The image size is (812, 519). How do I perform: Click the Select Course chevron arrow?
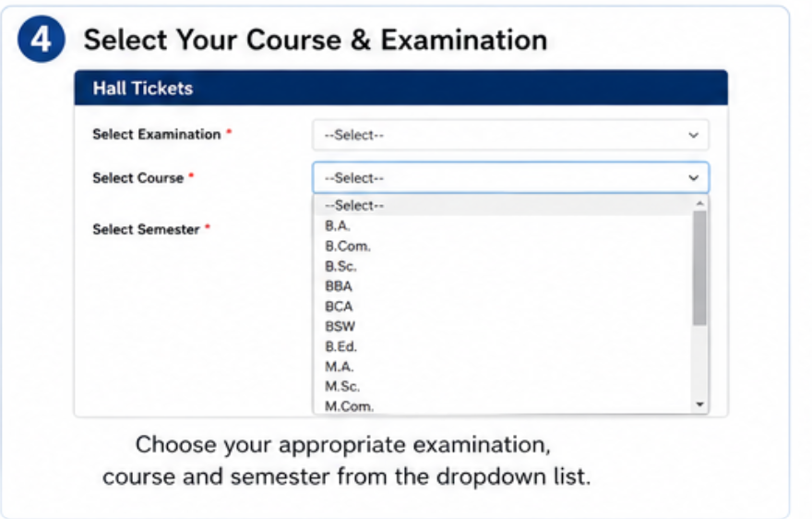coord(693,178)
